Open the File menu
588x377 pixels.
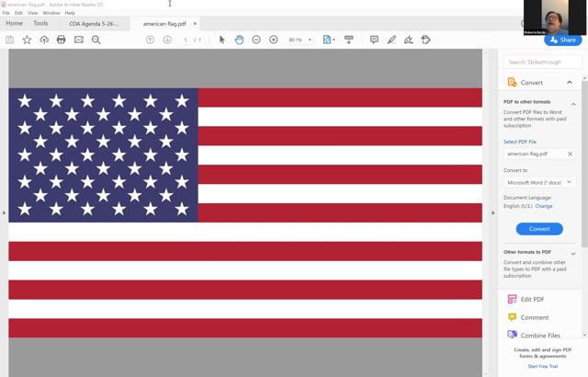6,13
